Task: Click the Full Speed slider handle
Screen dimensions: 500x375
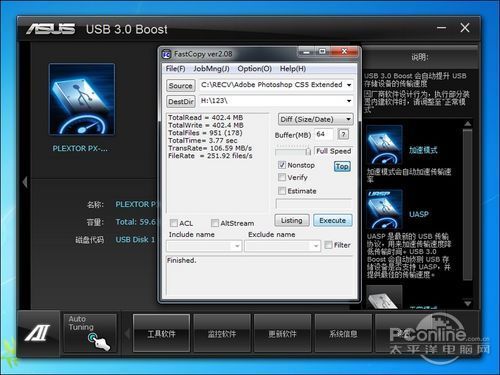Action: (x=308, y=152)
